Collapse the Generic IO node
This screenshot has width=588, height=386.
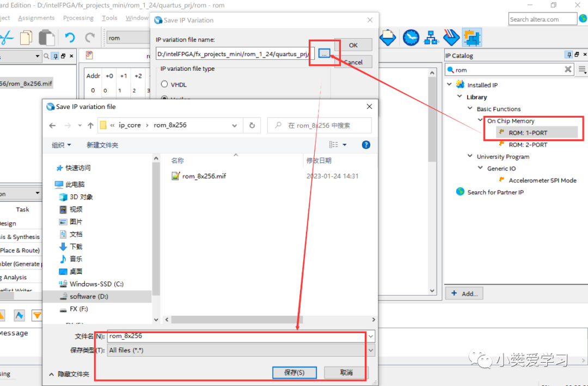click(x=480, y=168)
